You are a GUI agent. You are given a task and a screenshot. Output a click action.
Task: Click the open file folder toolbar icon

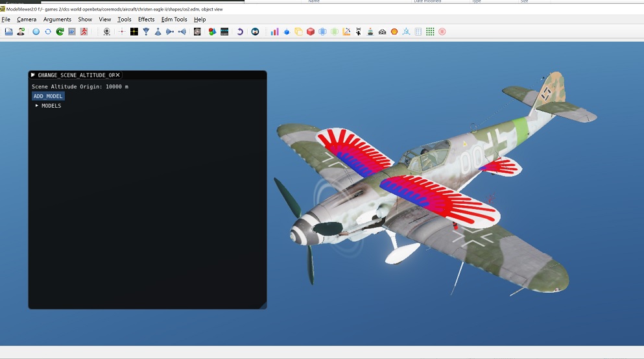(8, 32)
